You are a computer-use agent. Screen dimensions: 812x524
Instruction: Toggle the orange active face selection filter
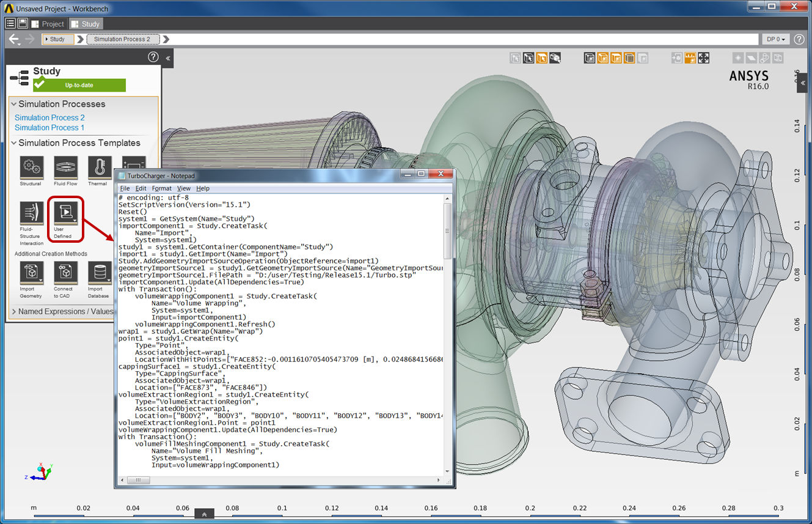(542, 58)
